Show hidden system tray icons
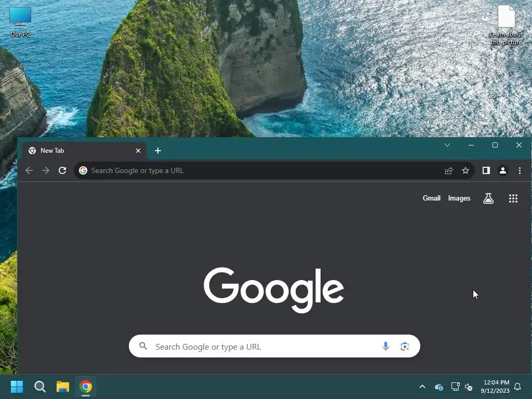 pos(422,387)
